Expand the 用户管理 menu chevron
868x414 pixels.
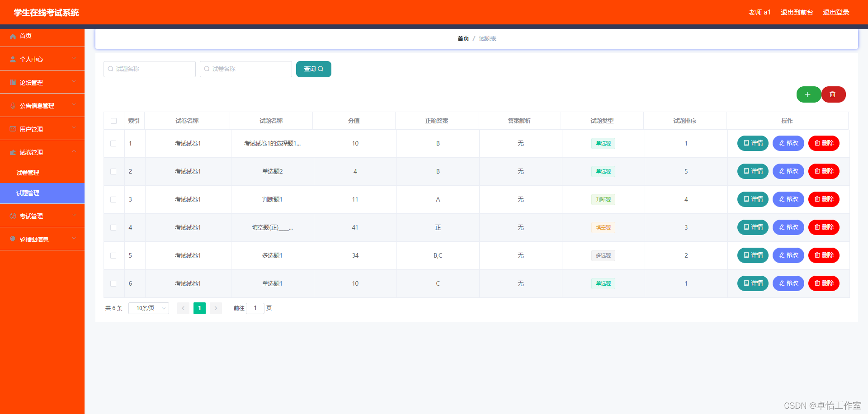click(74, 128)
